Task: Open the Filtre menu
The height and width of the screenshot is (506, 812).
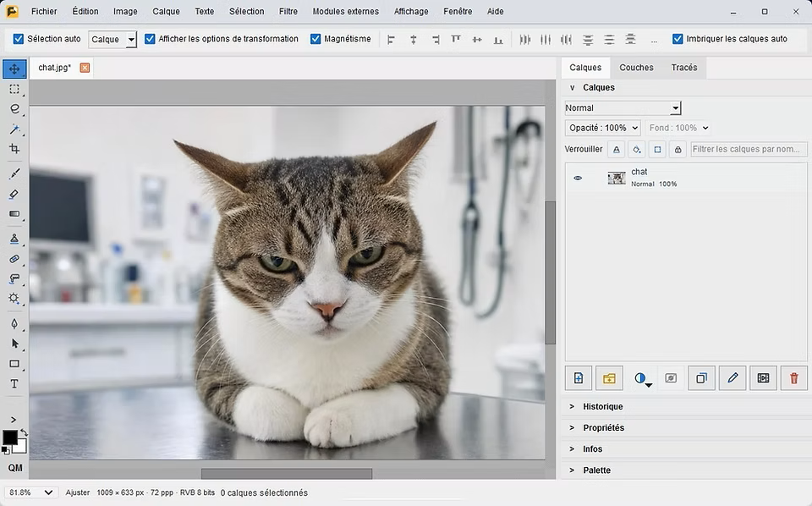Action: pos(288,11)
